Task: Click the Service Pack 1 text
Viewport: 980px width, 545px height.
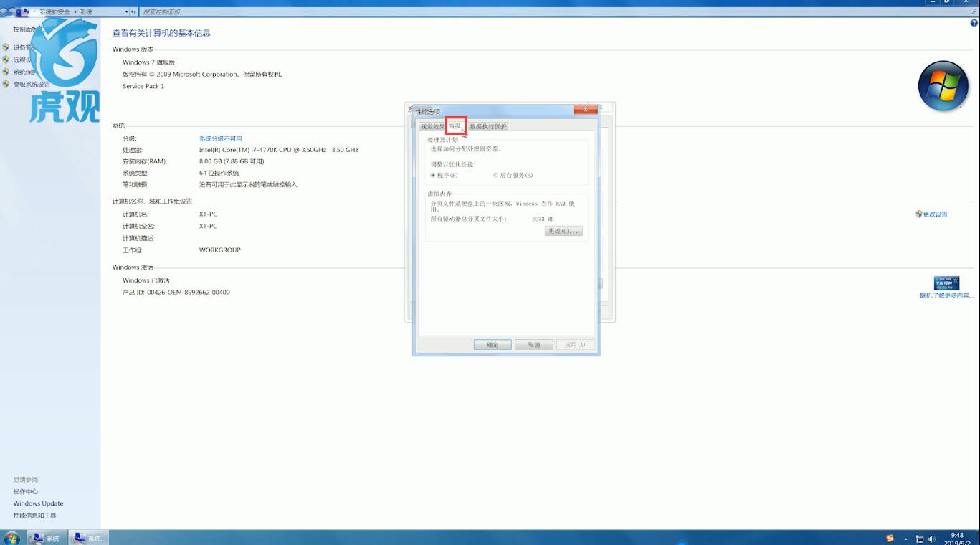Action: 143,86
